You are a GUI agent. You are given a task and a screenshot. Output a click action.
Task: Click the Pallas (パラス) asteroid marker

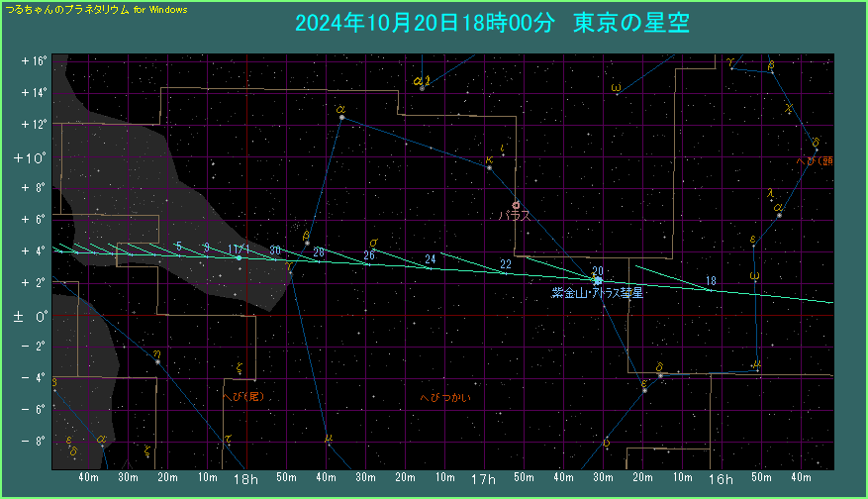click(516, 205)
